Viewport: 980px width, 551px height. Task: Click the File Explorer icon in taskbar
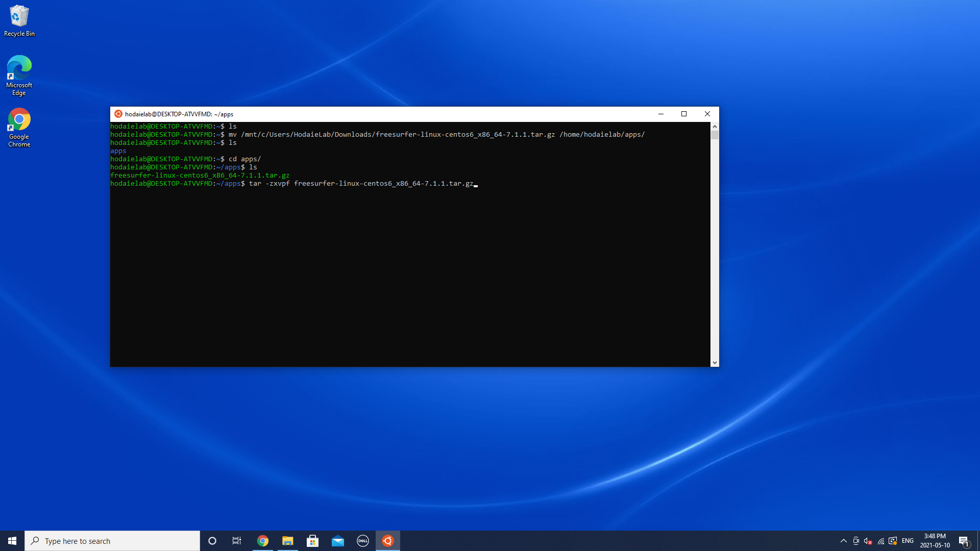pos(287,541)
